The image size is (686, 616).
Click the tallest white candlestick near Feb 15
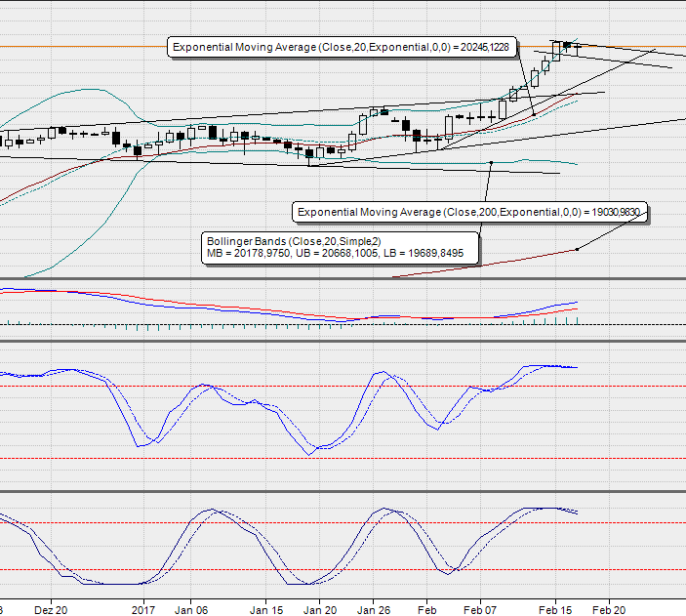tap(556, 51)
